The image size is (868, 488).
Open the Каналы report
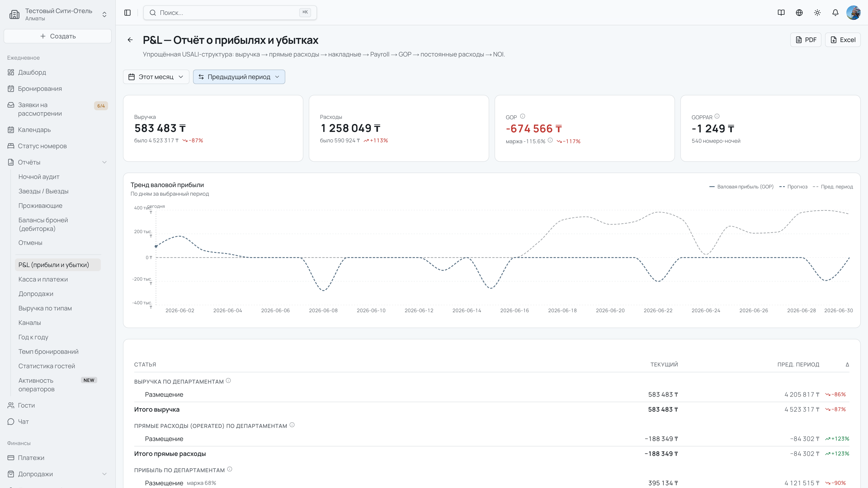pyautogui.click(x=58, y=323)
